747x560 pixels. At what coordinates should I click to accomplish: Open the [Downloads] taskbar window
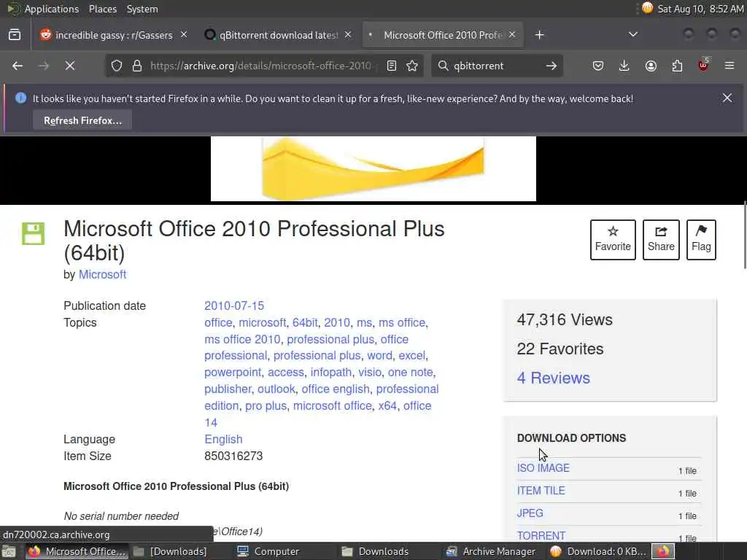171,551
